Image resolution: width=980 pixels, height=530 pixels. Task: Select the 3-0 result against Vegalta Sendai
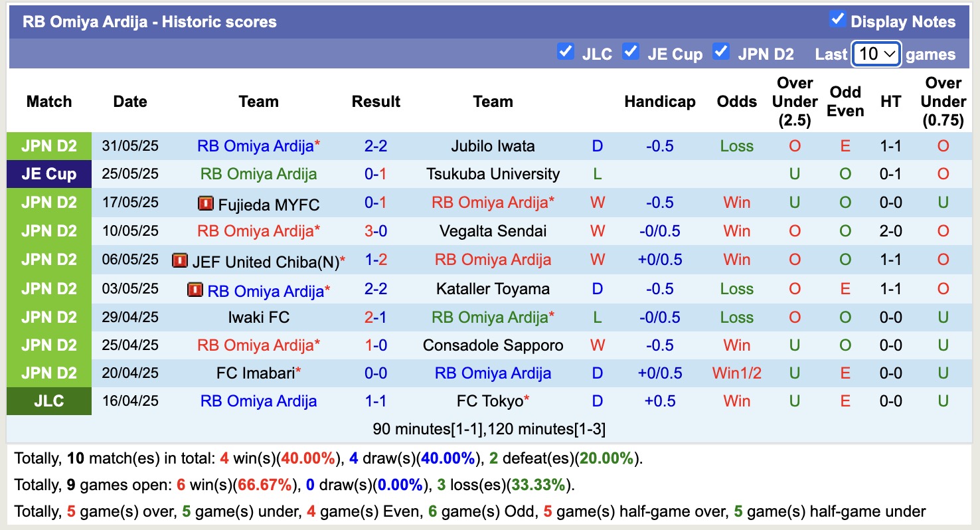(376, 230)
